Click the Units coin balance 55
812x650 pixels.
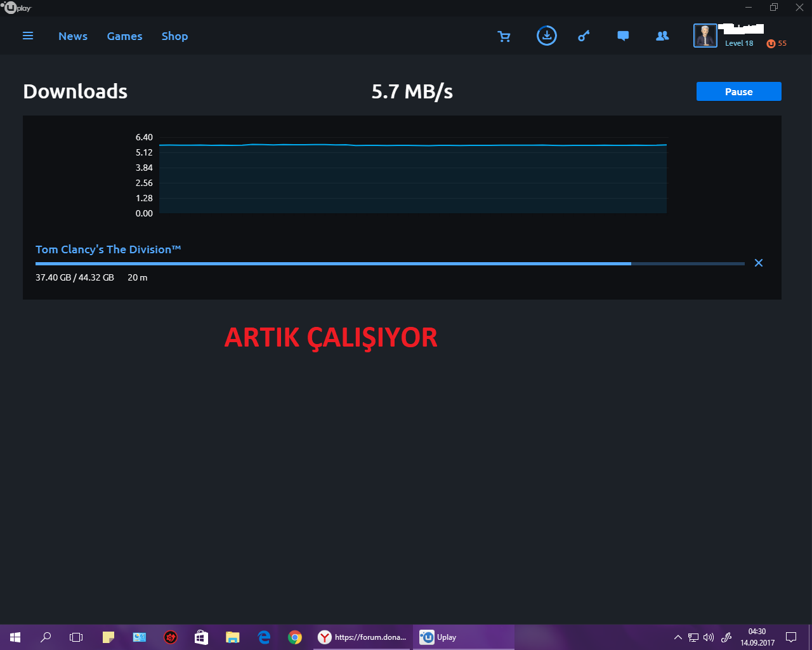(776, 43)
